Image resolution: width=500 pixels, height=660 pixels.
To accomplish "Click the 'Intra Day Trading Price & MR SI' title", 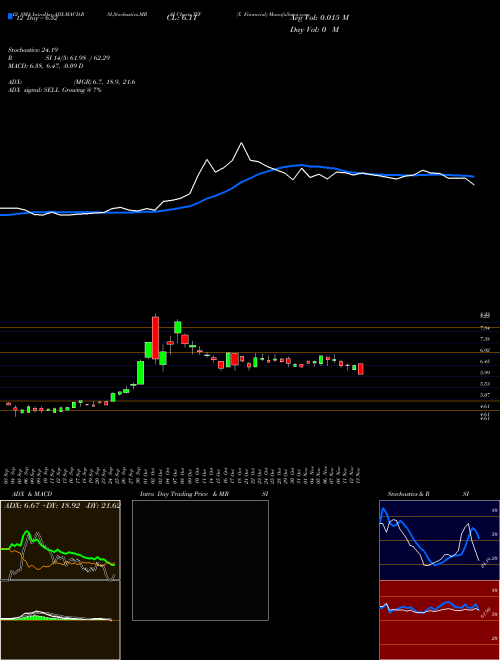I will pyautogui.click(x=204, y=494).
